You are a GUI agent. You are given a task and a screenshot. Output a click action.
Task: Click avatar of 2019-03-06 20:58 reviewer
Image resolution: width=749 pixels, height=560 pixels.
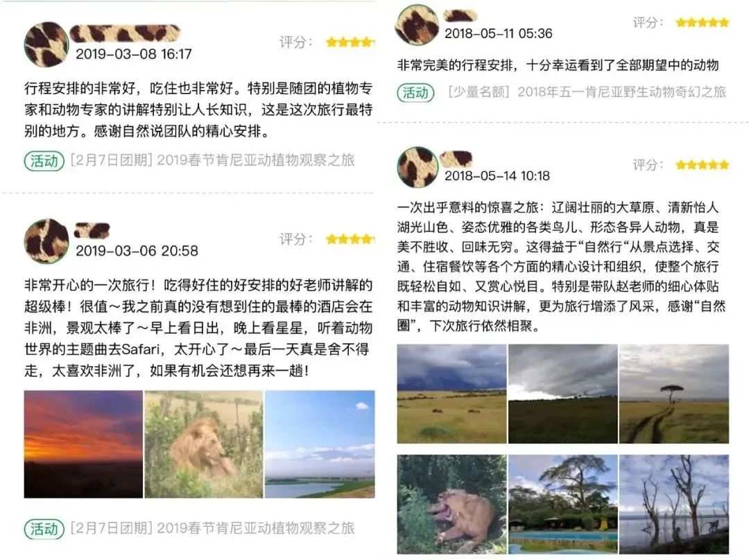coord(46,241)
